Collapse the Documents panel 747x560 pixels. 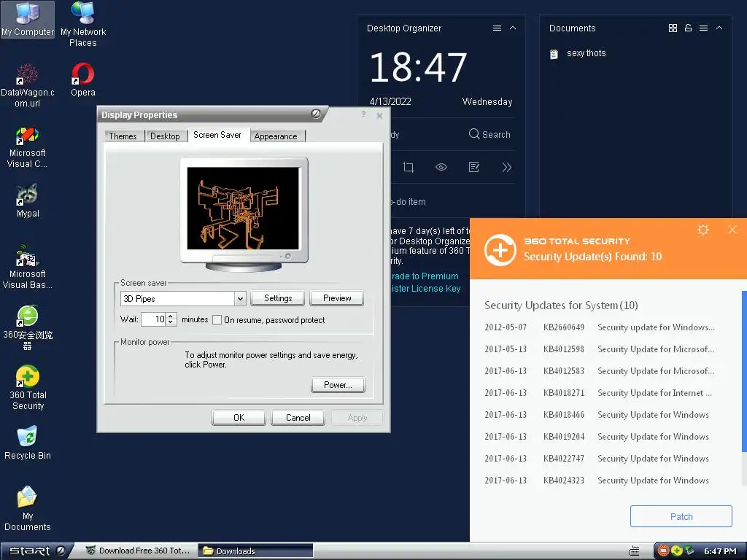(719, 28)
